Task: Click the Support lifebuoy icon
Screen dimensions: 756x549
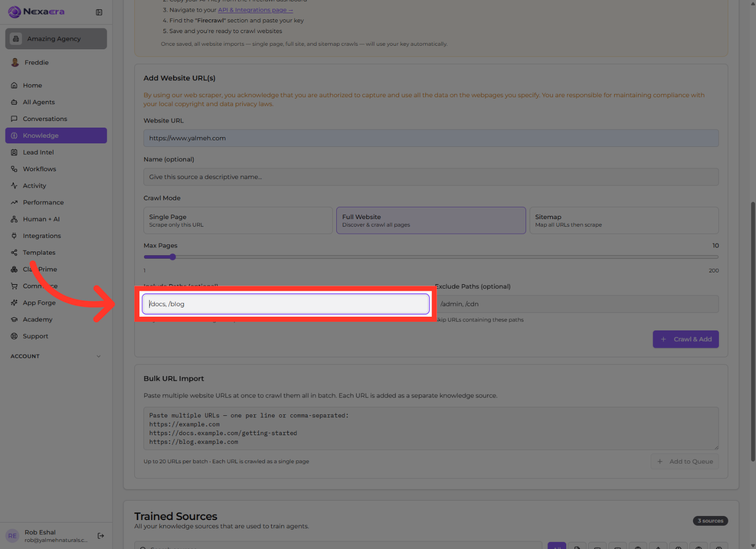Action: click(x=14, y=337)
